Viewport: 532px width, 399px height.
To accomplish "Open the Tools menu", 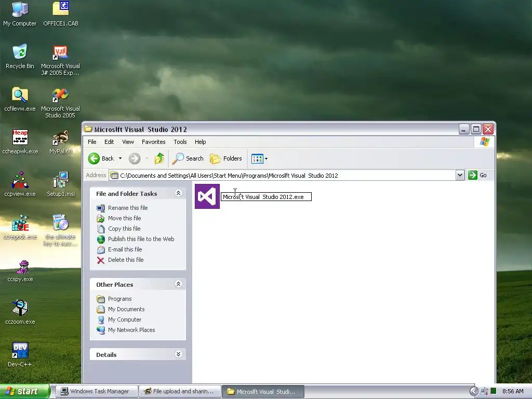I will coord(180,142).
